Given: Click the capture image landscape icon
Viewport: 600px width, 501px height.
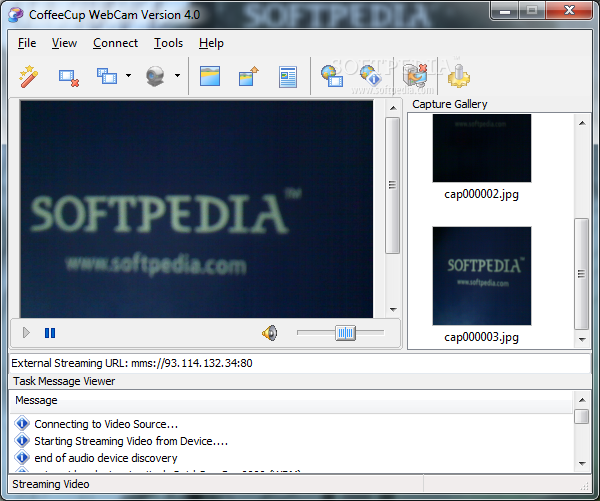Looking at the screenshot, I should click(210, 76).
